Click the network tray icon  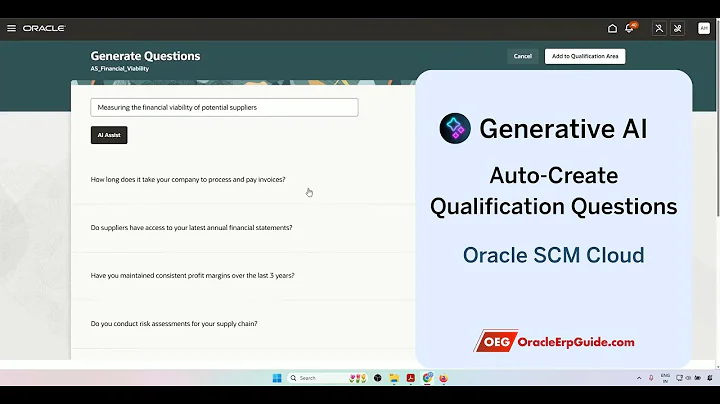coord(680,378)
